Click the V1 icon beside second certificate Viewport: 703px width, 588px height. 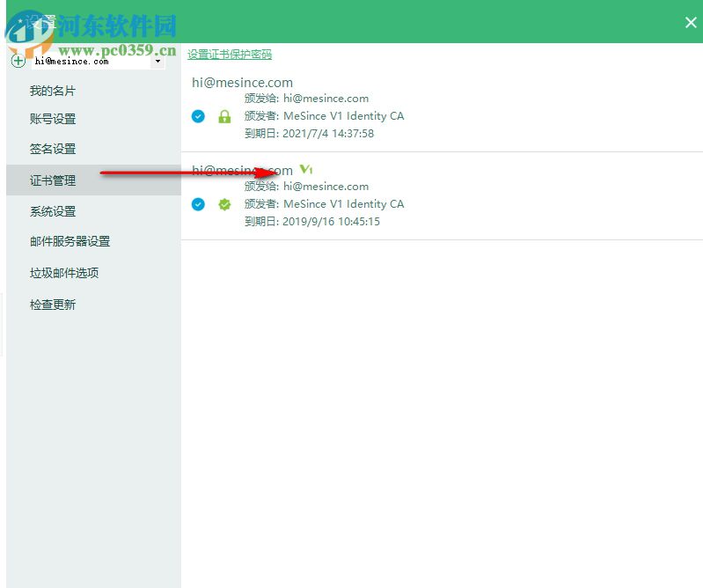pos(306,169)
